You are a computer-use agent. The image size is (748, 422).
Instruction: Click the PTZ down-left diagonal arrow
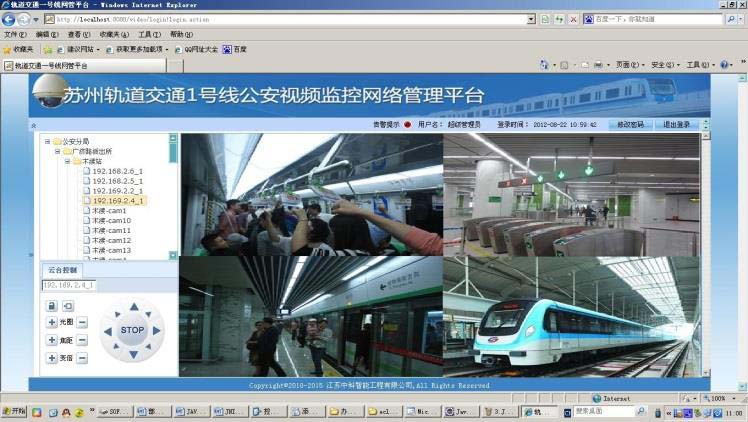(117, 346)
